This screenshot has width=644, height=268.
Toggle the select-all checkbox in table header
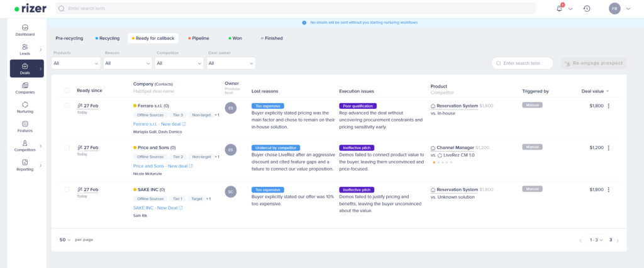67,91
